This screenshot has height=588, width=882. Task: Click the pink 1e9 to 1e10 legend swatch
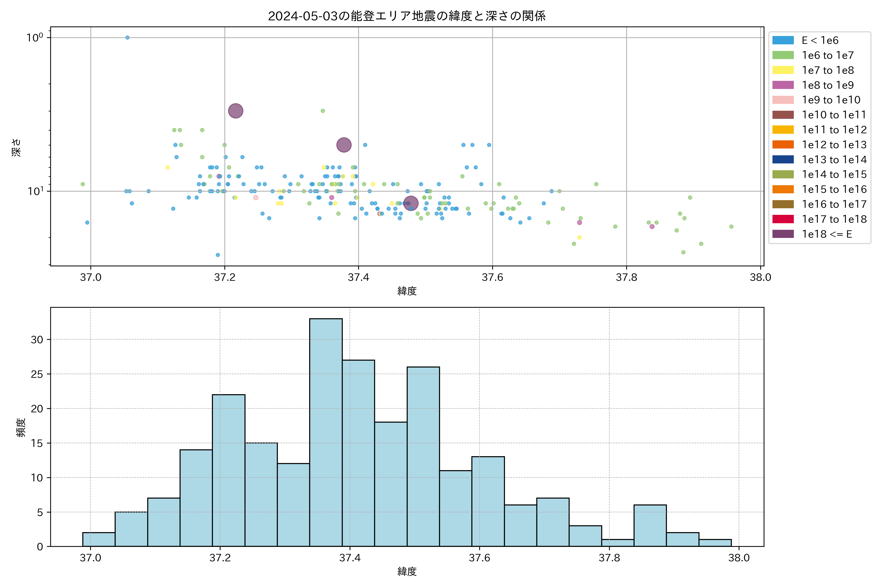point(783,100)
